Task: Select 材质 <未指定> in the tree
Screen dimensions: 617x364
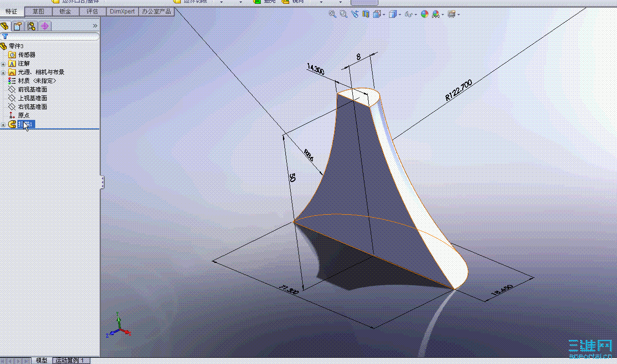Action: coord(37,81)
